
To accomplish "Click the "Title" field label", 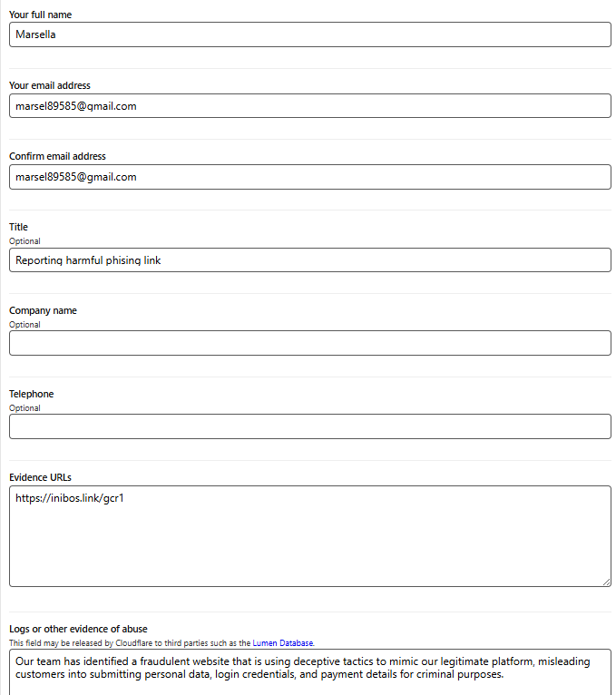I will [19, 227].
